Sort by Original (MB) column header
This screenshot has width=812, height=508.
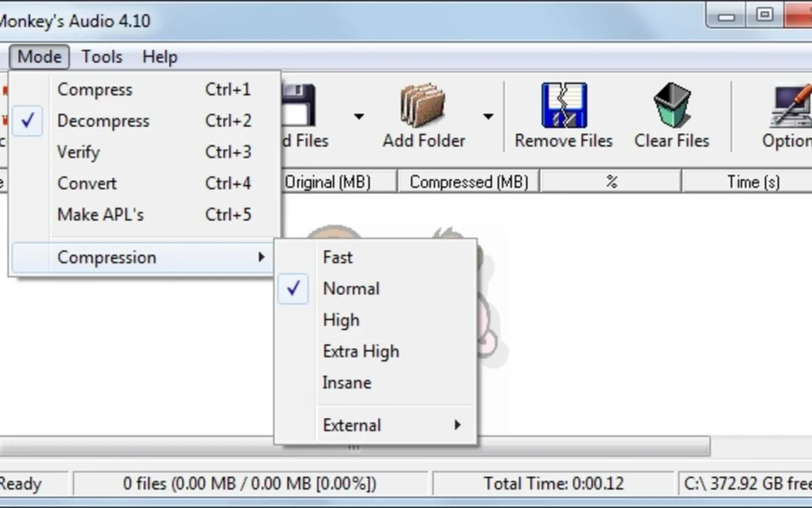338,182
